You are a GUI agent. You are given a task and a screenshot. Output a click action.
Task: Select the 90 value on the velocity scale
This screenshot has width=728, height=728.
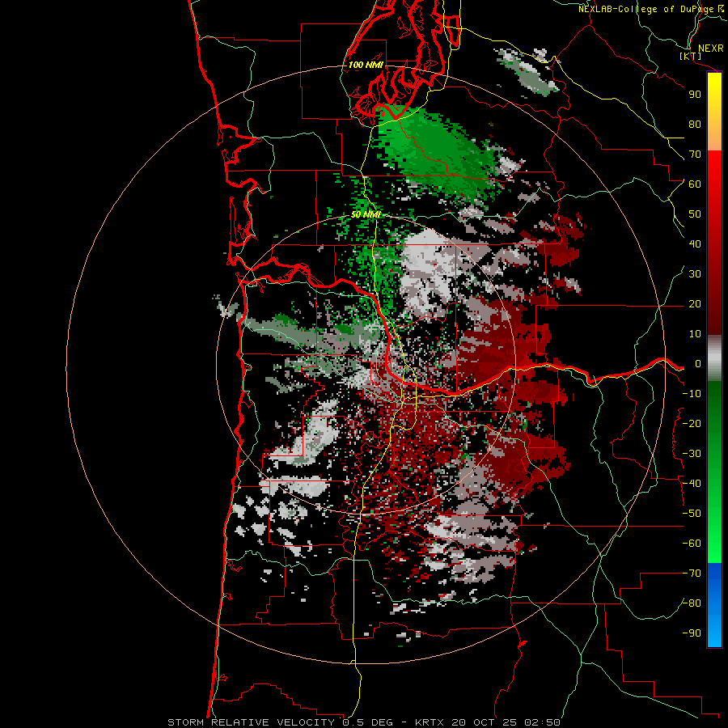(695, 95)
